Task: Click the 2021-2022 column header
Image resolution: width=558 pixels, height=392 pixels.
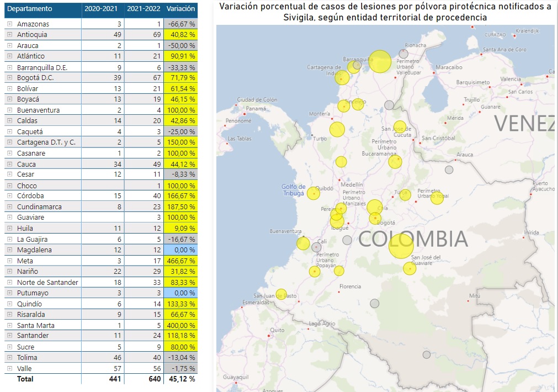Action: click(x=144, y=9)
